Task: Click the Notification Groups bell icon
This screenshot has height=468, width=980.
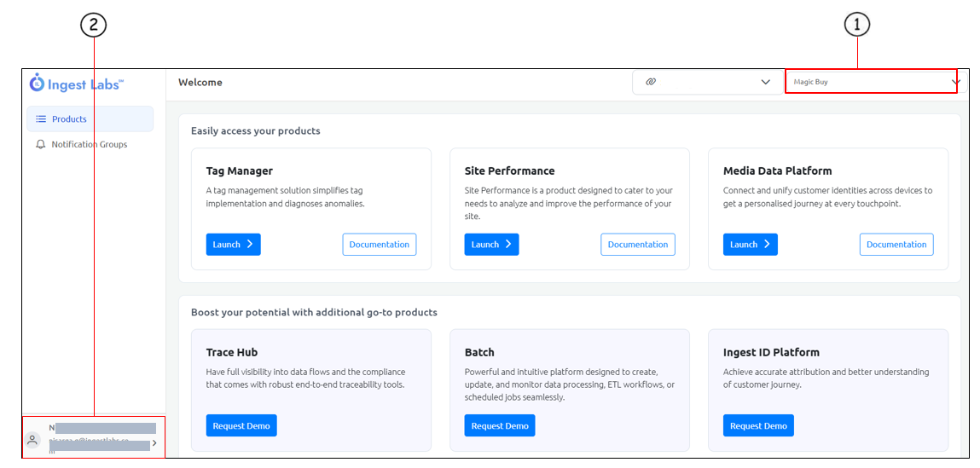Action: click(x=41, y=145)
